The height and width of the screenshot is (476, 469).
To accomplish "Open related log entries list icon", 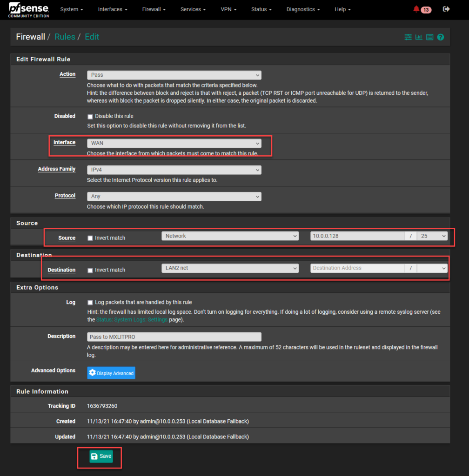I will coord(429,37).
